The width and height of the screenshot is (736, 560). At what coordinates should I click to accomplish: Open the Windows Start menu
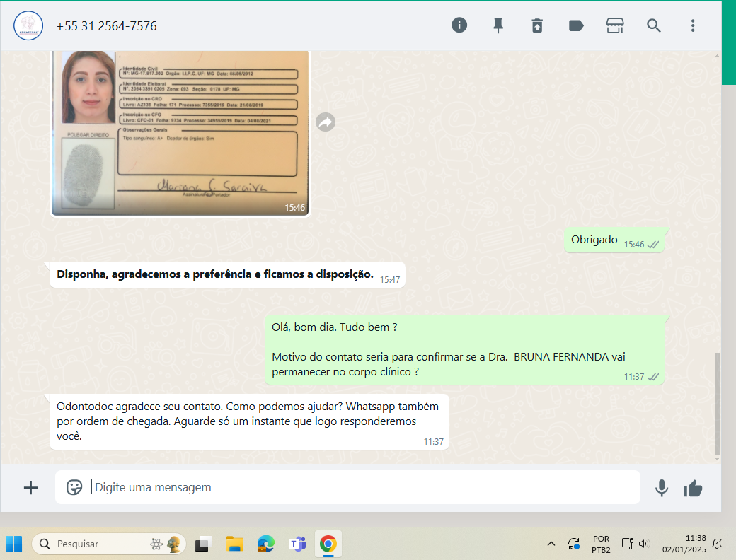tap(13, 544)
